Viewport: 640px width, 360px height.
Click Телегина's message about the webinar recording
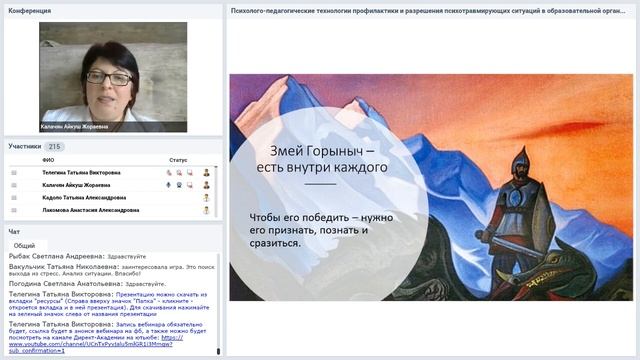click(108, 338)
